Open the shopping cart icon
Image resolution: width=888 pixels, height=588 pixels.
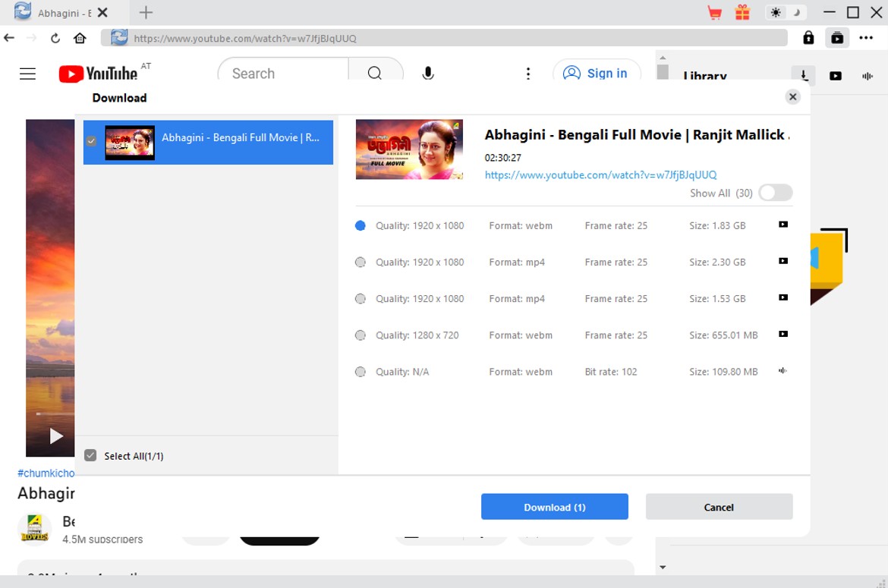click(x=714, y=11)
